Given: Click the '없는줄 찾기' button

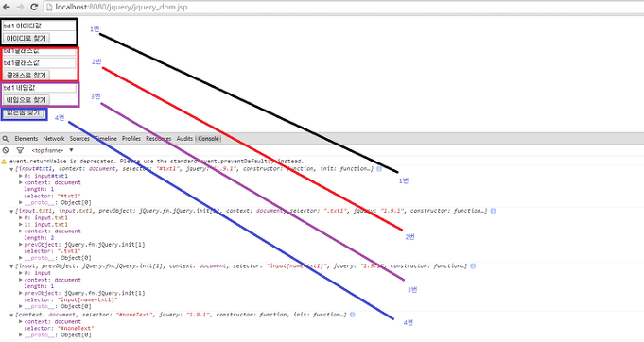Looking at the screenshot, I should click(x=24, y=112).
